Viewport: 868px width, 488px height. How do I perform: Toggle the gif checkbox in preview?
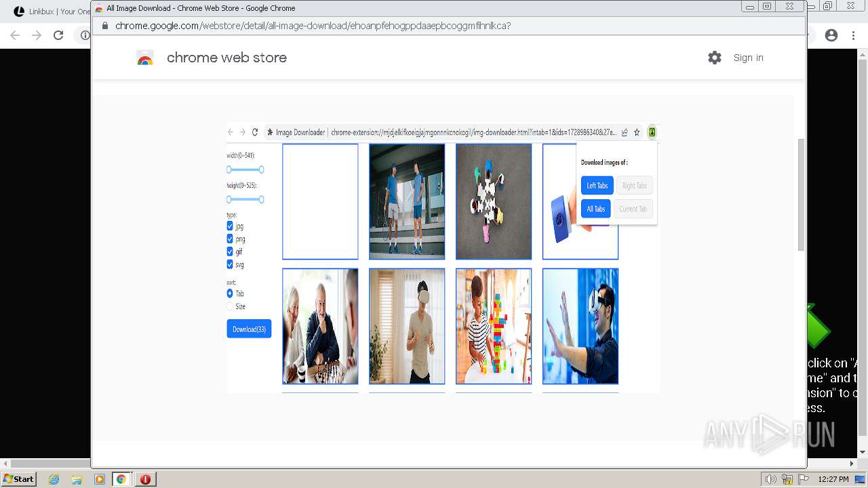point(230,251)
